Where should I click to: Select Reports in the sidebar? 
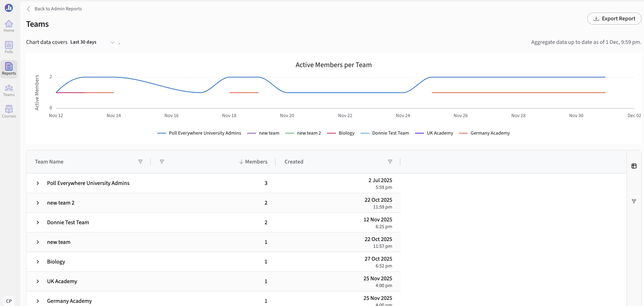coord(9,69)
